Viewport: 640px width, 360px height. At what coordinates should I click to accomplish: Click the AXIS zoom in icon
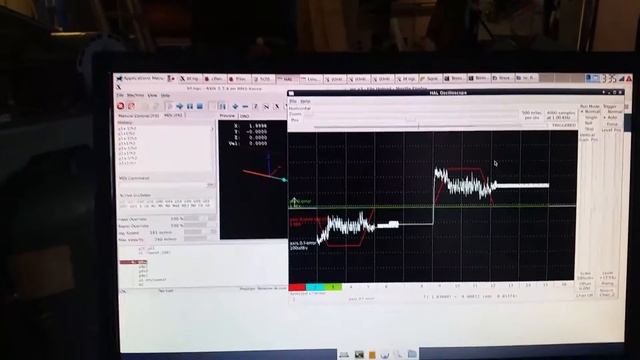(235, 107)
